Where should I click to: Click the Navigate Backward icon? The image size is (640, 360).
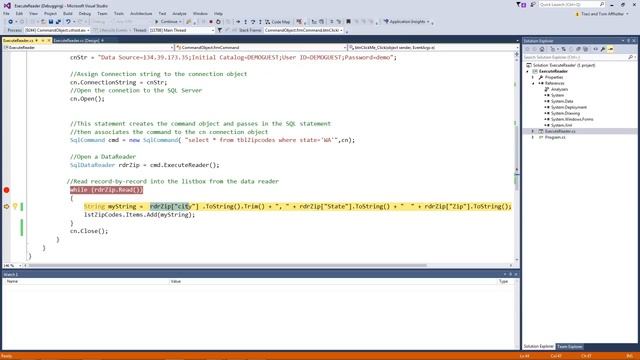click(x=11, y=22)
